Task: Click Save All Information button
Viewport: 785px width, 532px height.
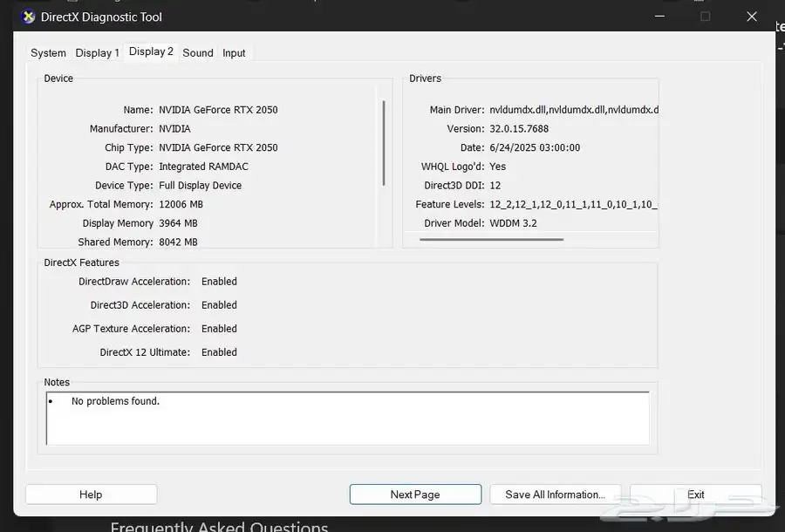Action: pyautogui.click(x=556, y=494)
